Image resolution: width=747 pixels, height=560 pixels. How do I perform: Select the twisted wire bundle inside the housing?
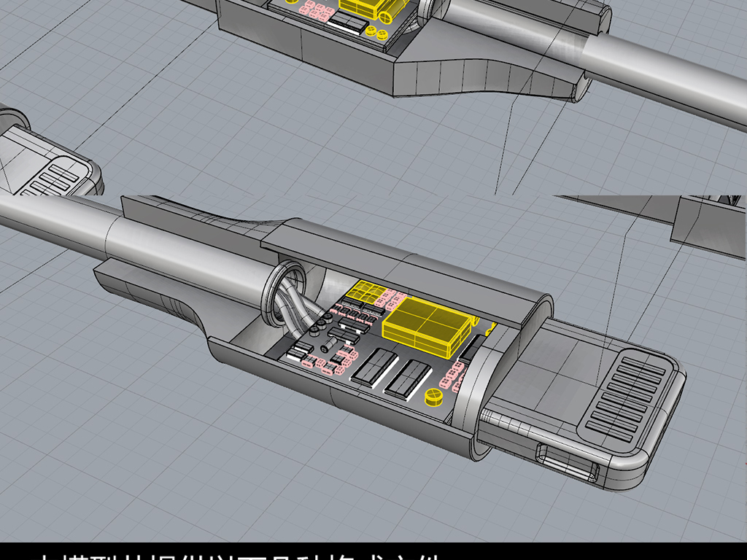[306, 310]
